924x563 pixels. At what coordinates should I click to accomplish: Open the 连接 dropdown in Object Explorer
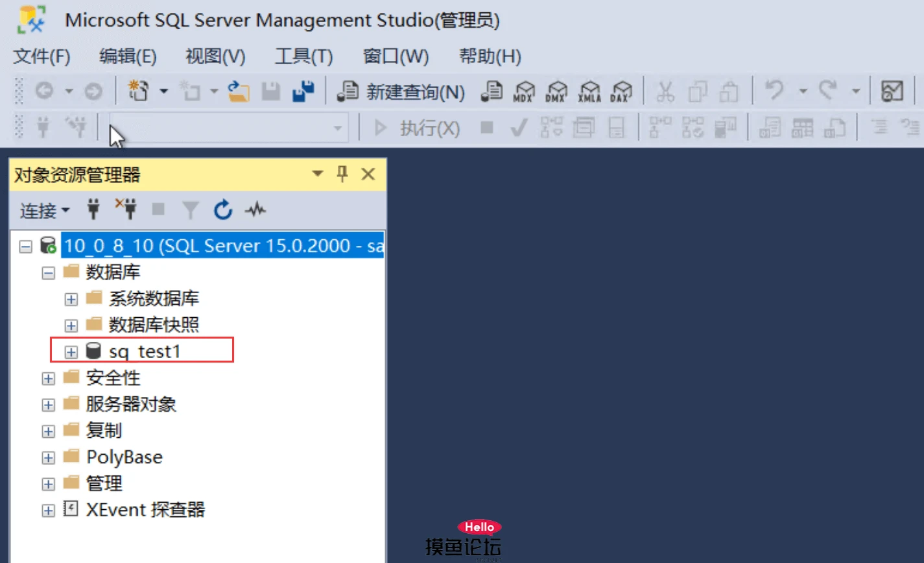(x=45, y=210)
